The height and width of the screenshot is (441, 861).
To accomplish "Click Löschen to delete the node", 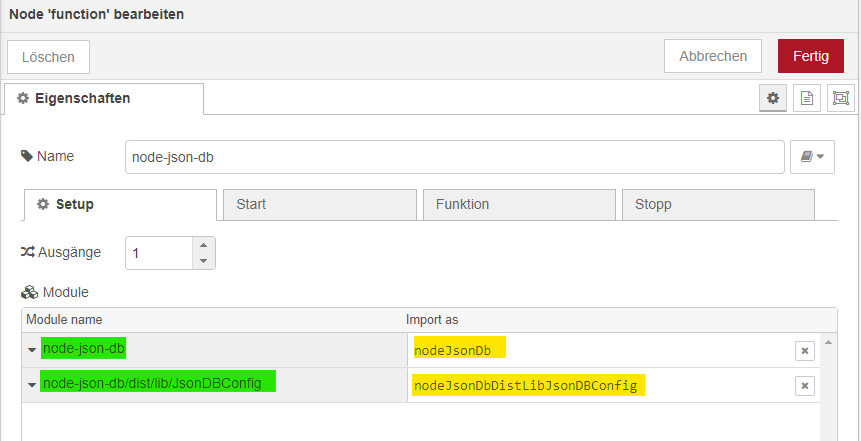I will 48,57.
